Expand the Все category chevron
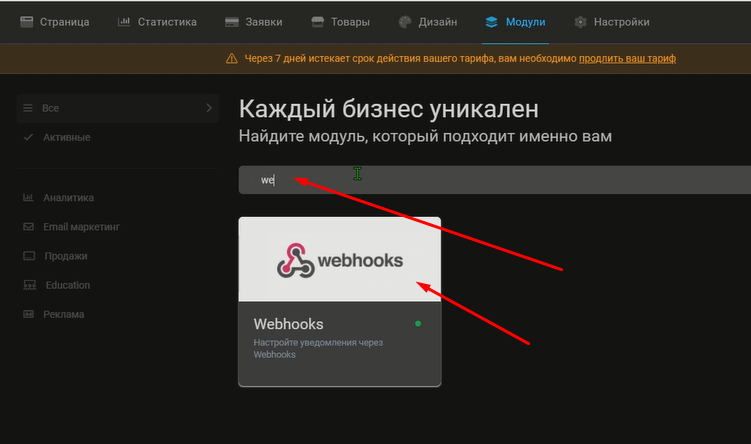This screenshot has width=751, height=444. pos(208,107)
